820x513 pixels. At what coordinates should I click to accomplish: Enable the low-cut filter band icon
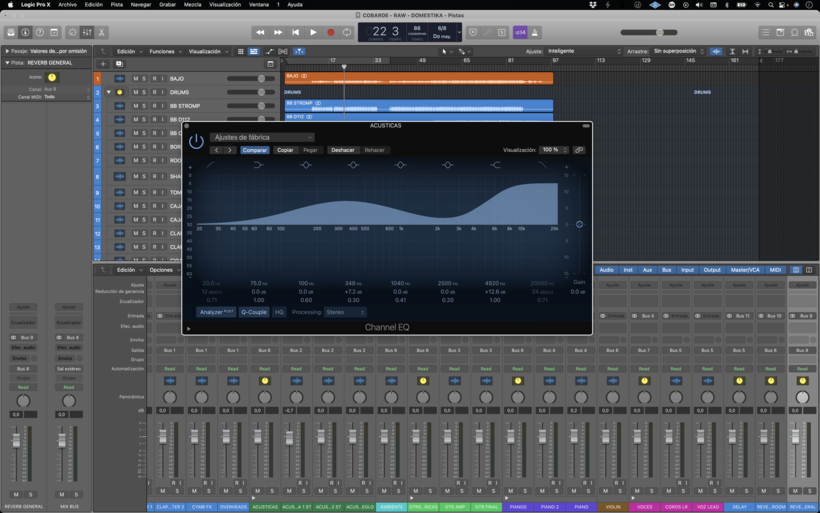pyautogui.click(x=211, y=165)
